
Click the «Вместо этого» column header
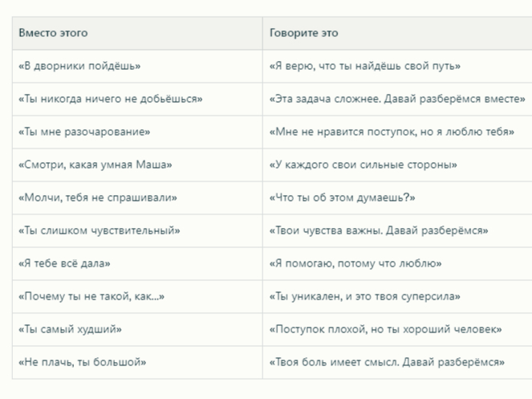point(54,33)
